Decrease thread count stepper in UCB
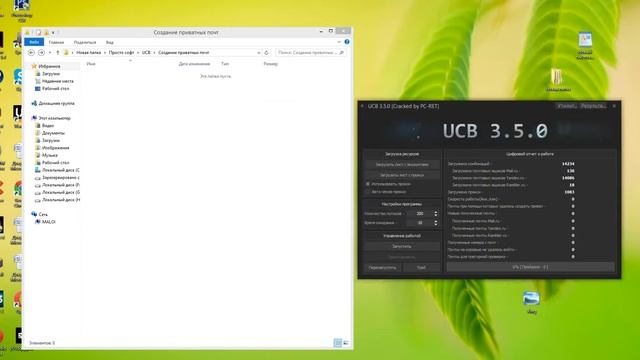Screen dimensions: 640x360 point(436,216)
